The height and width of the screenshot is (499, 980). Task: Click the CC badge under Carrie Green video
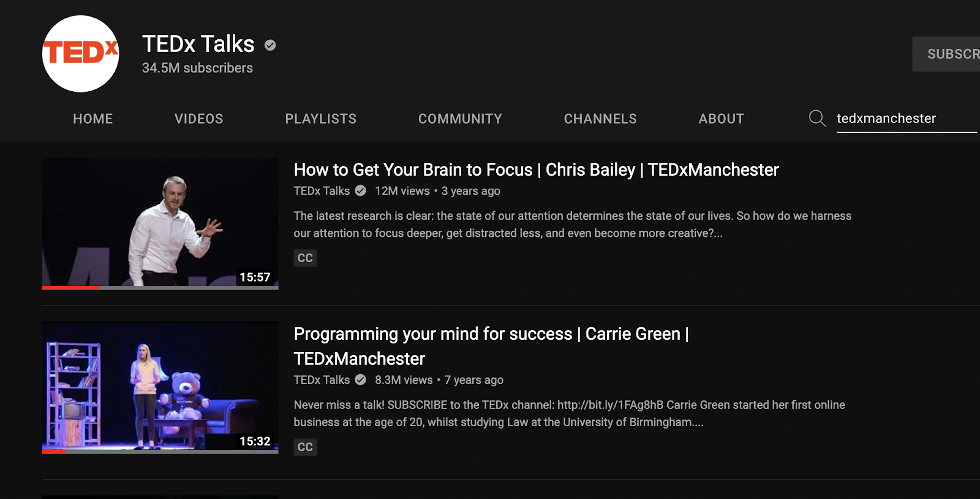305,447
